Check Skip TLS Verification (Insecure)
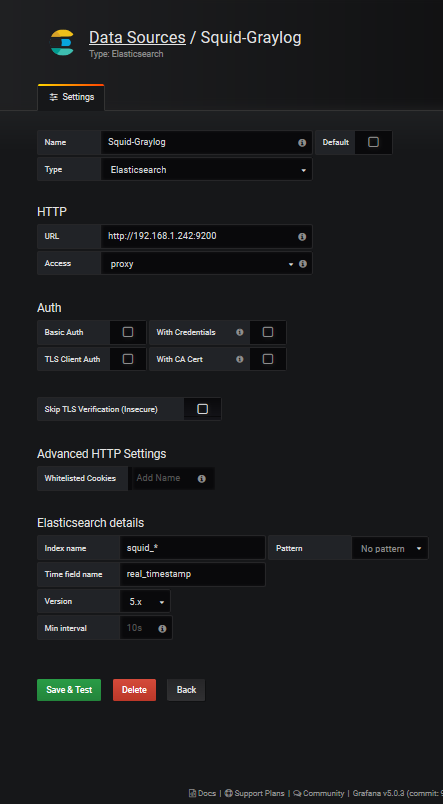Viewport: 443px width, 804px height. (x=203, y=409)
